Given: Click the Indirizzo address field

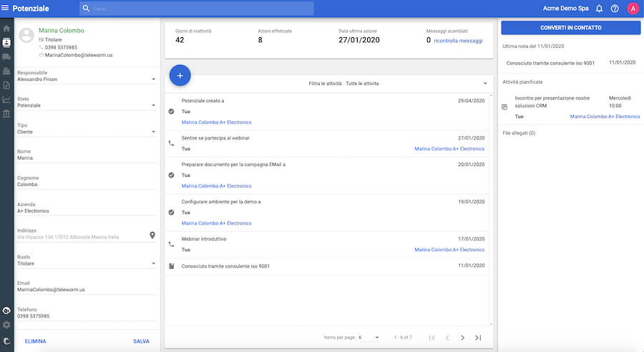Looking at the screenshot, I should (x=82, y=237).
